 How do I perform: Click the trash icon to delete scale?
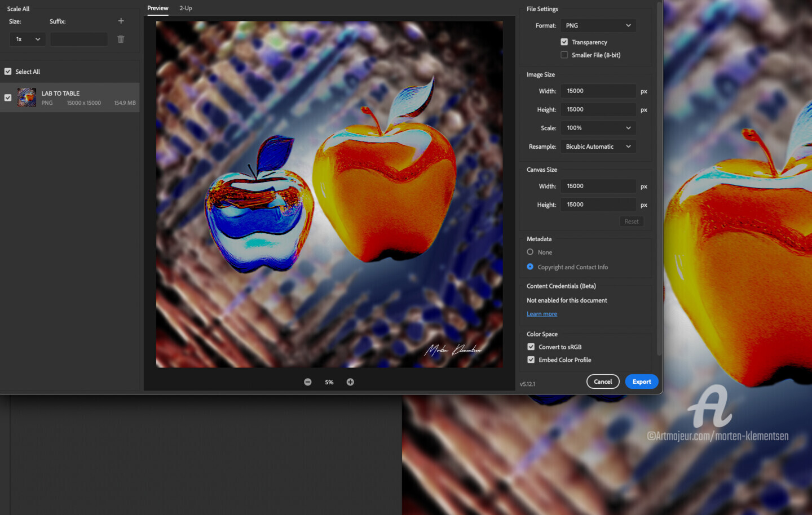tap(121, 39)
